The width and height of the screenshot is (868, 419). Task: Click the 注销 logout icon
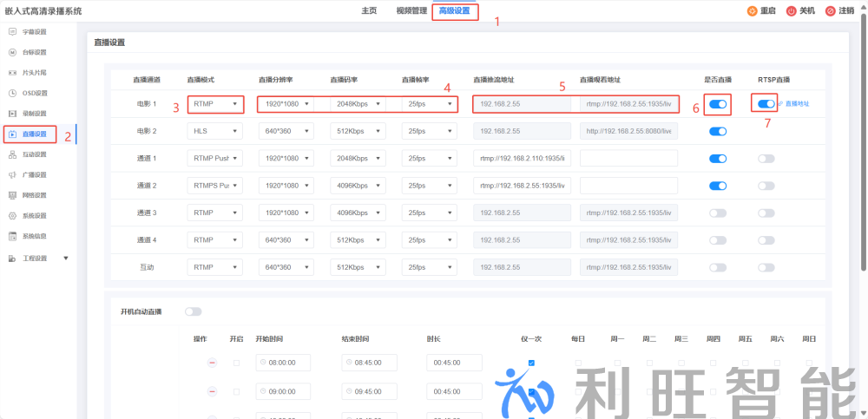click(831, 10)
